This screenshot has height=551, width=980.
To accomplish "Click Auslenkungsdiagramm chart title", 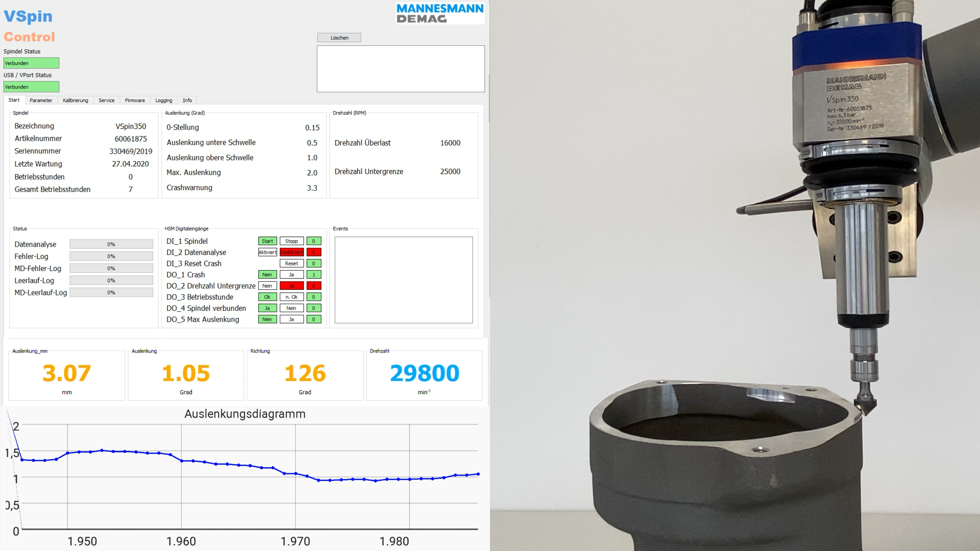I will (x=245, y=414).
